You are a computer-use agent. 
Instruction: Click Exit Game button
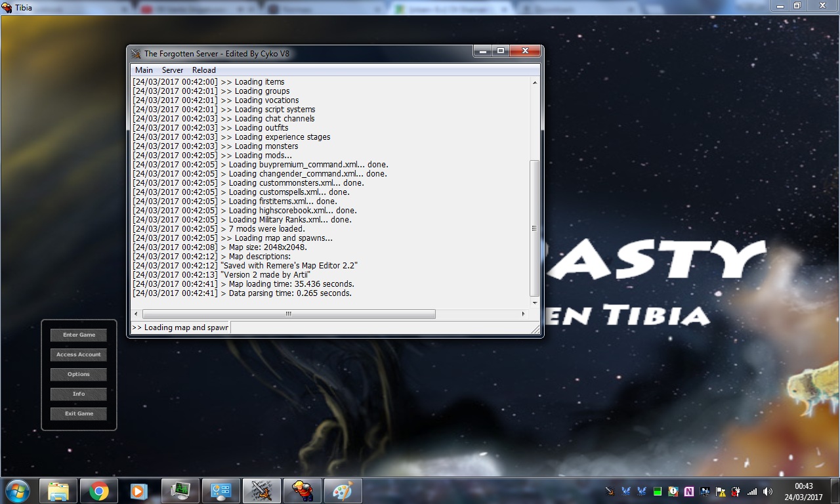click(x=79, y=413)
